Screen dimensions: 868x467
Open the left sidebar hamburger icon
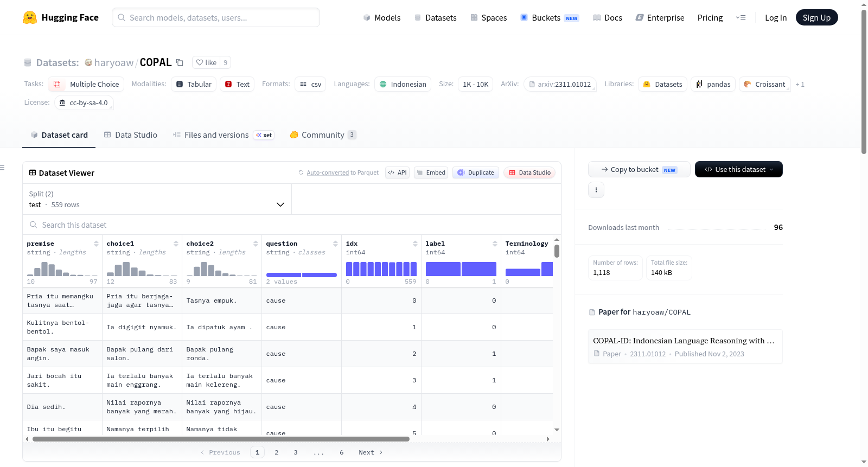coord(2,168)
